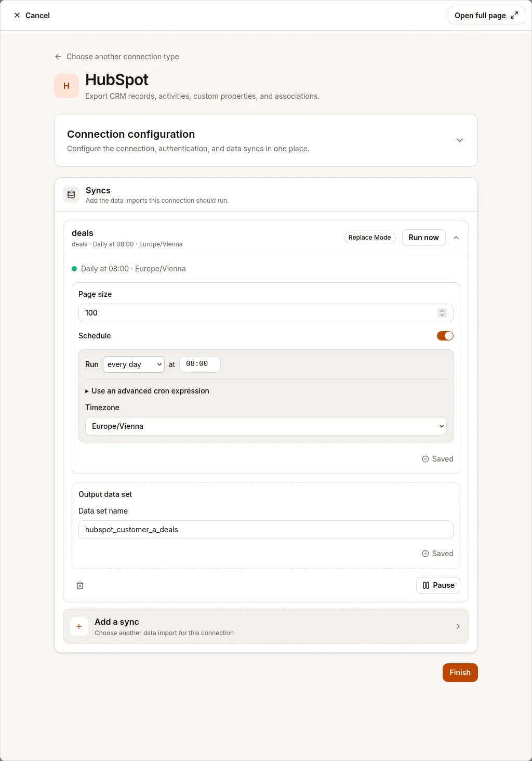Click the Replace Mode badge
Viewport: 532px width, 761px height.
point(370,238)
